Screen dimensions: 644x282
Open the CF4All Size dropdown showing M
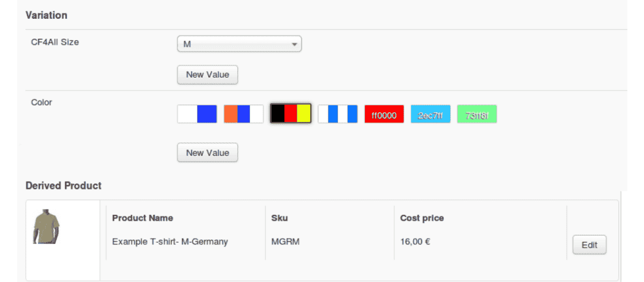(x=239, y=44)
